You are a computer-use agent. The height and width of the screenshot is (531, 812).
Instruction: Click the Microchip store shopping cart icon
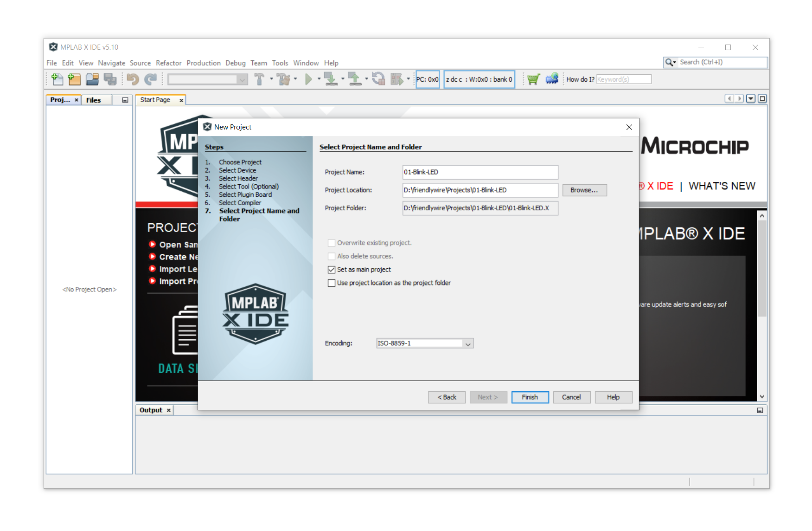533,79
